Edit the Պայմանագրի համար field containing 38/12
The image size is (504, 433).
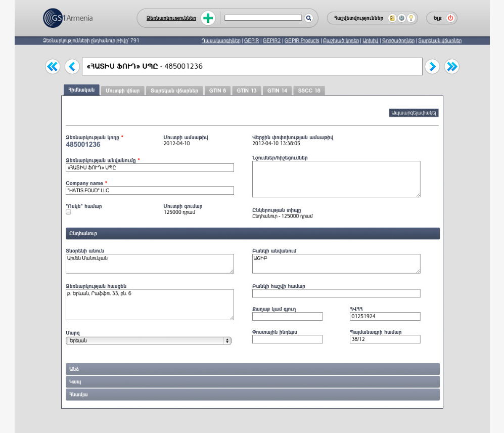(x=385, y=339)
